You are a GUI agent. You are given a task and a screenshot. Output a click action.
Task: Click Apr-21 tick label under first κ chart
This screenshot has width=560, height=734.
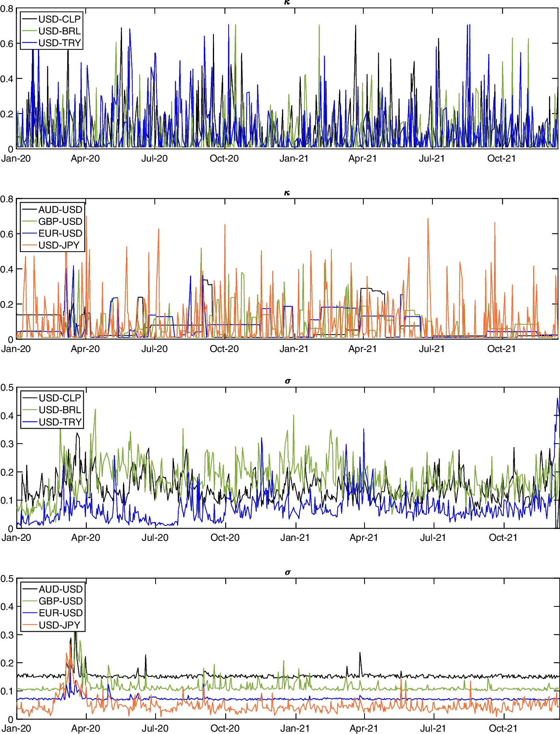tap(363, 158)
